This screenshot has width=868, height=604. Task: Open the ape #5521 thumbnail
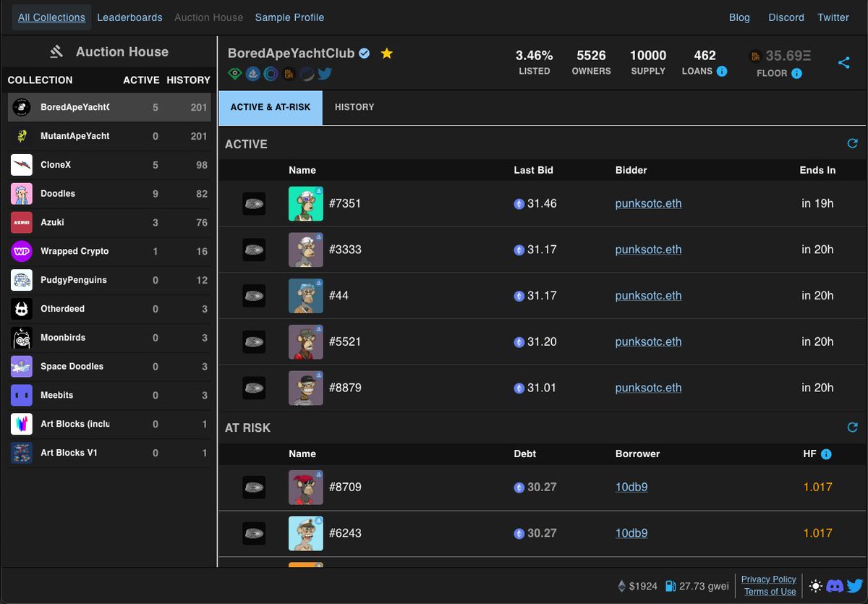pyautogui.click(x=305, y=341)
